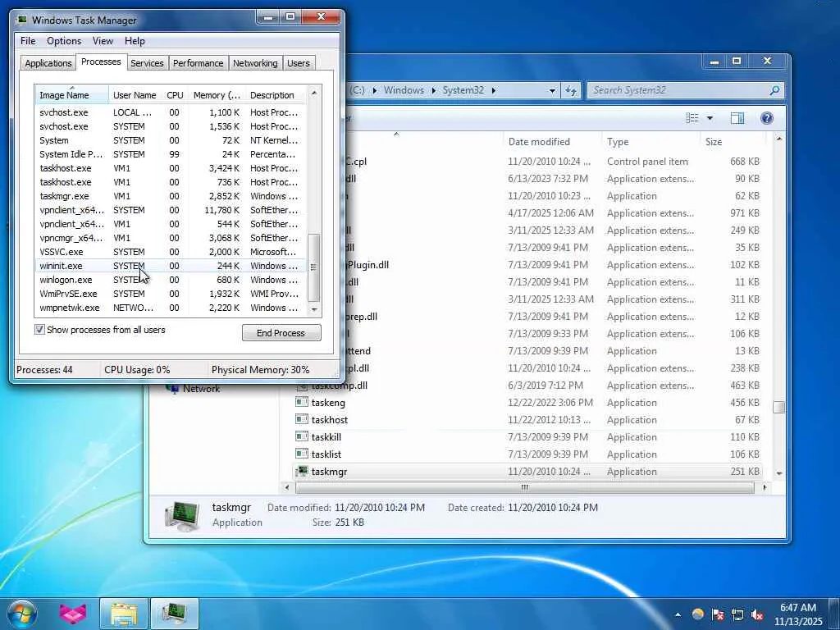The height and width of the screenshot is (630, 840).
Task: Click the taskkill file icon
Action: [x=302, y=437]
